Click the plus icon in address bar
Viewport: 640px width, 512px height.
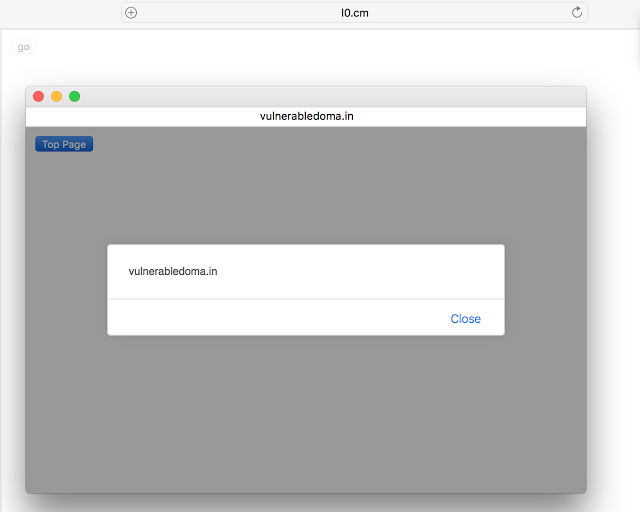(131, 13)
